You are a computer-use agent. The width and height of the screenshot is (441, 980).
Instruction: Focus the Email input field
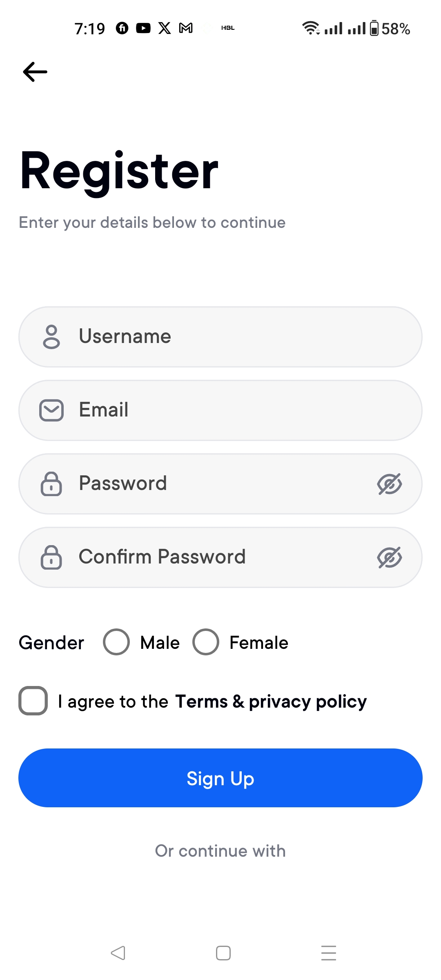(x=220, y=410)
